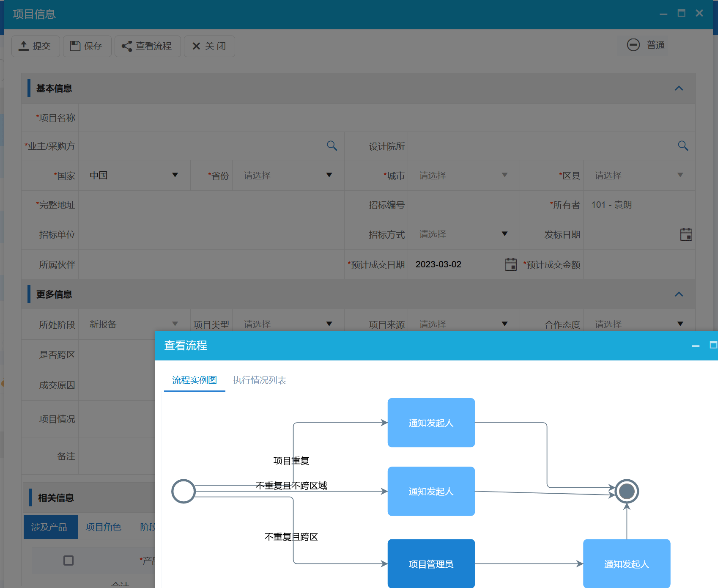Click the search icon for 业主/采购方
718x588 pixels.
click(332, 146)
